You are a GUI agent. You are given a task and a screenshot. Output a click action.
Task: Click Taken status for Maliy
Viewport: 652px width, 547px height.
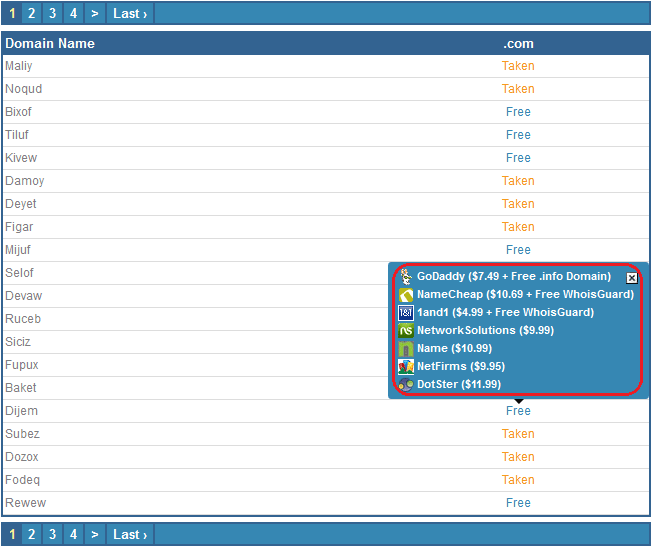[x=518, y=66]
